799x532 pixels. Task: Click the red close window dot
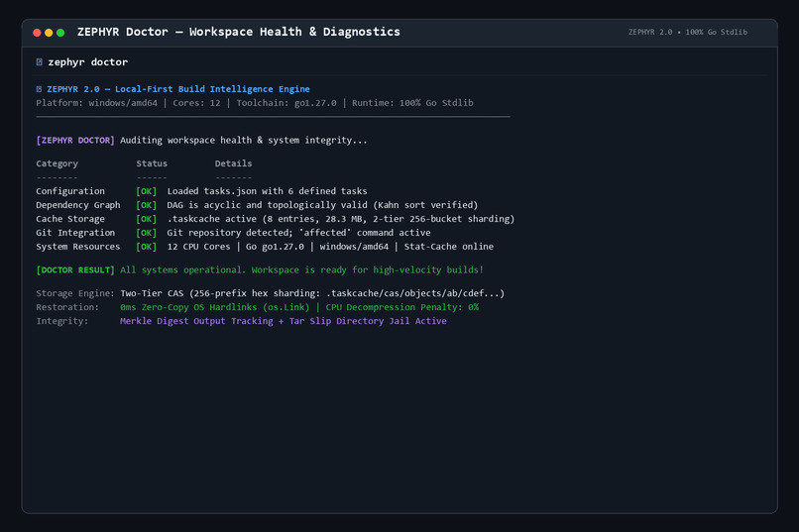tap(37, 33)
